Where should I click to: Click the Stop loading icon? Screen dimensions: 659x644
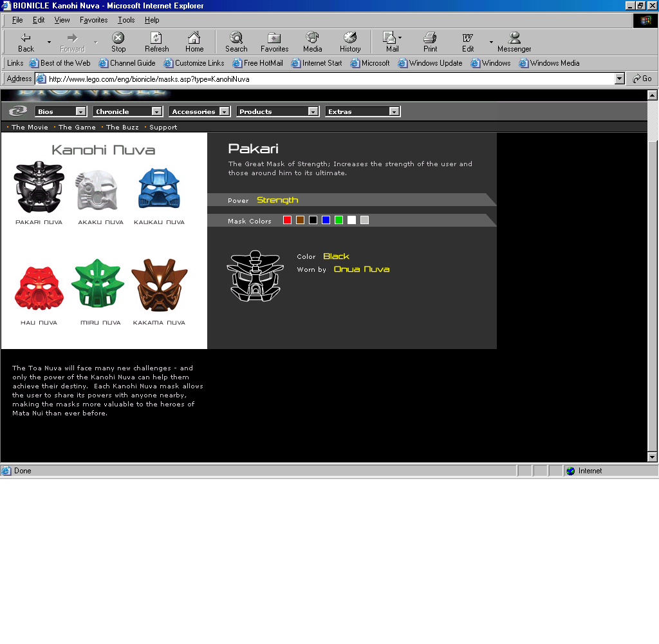pos(118,38)
